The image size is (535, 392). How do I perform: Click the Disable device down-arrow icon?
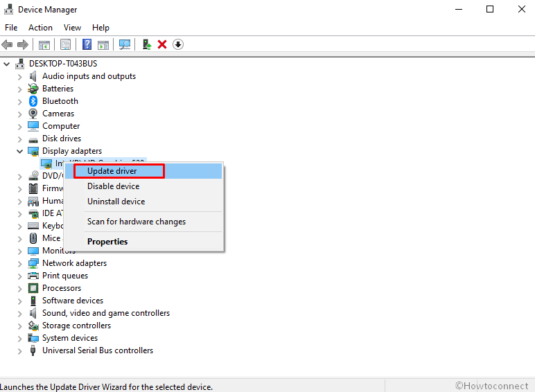pos(178,44)
